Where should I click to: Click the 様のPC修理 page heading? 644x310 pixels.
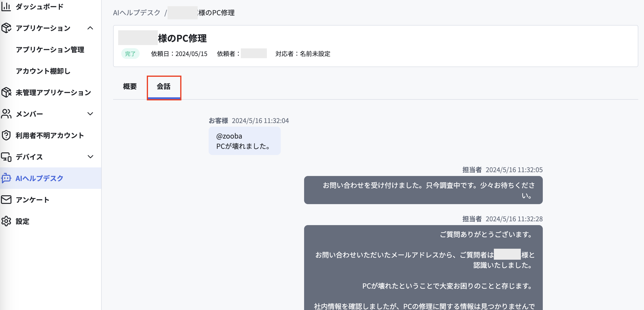(x=182, y=38)
